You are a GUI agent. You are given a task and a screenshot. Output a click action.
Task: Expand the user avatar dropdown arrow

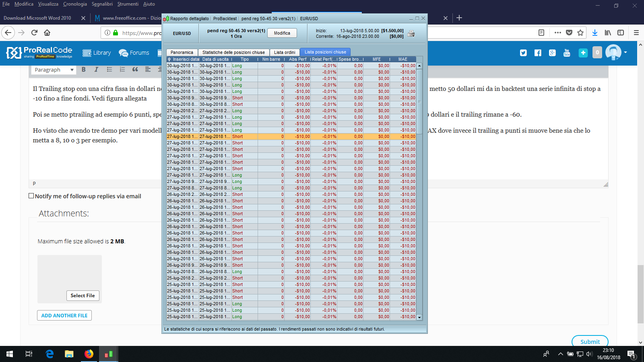tap(625, 52)
